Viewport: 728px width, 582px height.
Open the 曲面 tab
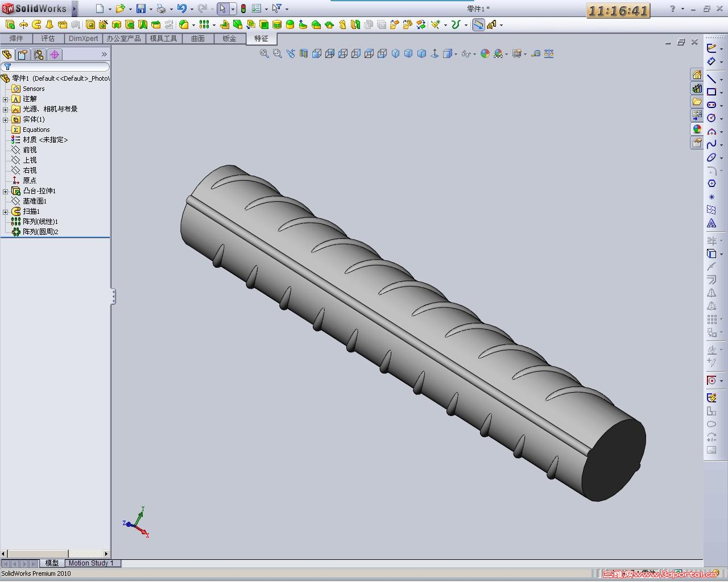198,39
